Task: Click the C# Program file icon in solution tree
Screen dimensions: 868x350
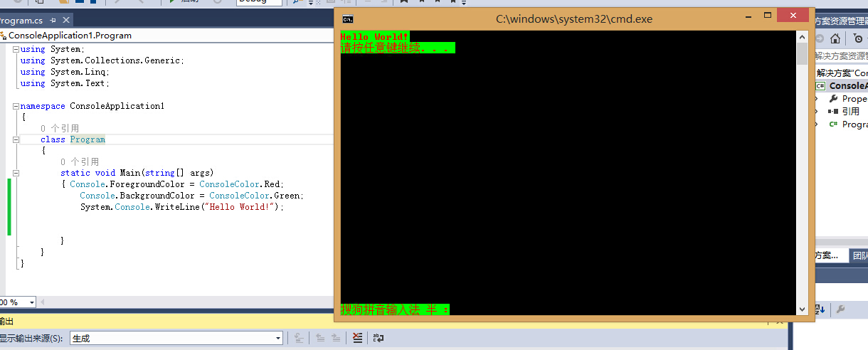Action: click(x=833, y=124)
